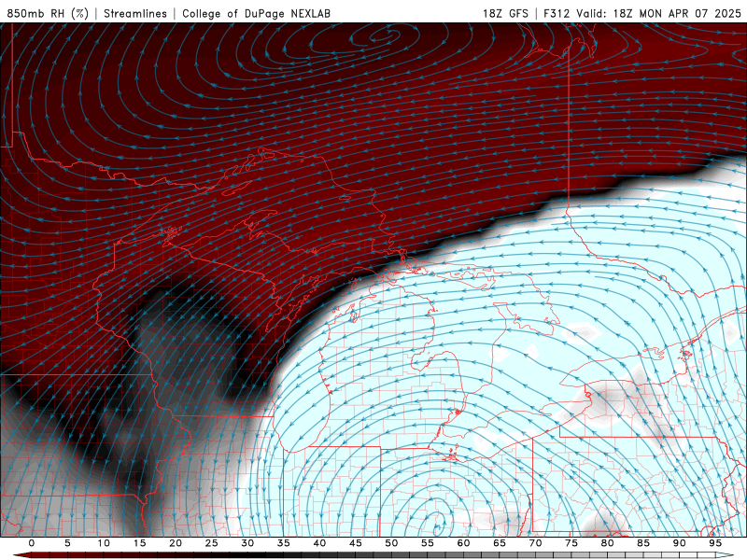Click the "65" tick label on the color scale

pos(500,543)
